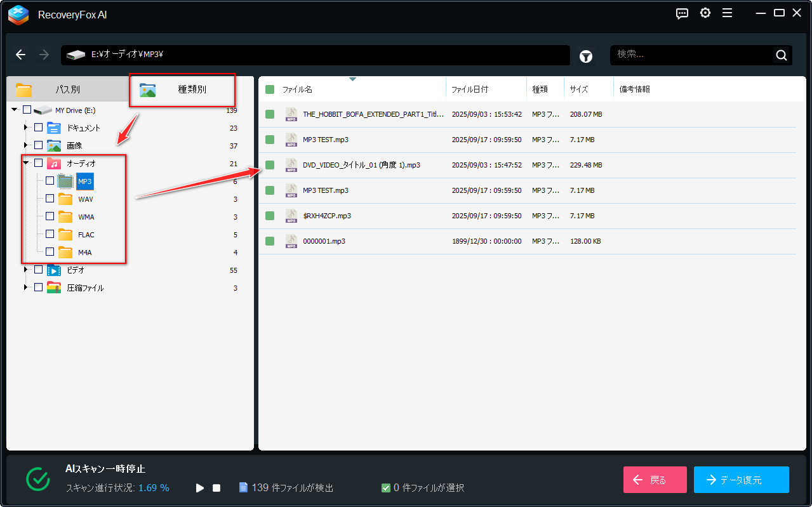Expand the 画像 category
Screen dimensions: 812x507
point(26,145)
